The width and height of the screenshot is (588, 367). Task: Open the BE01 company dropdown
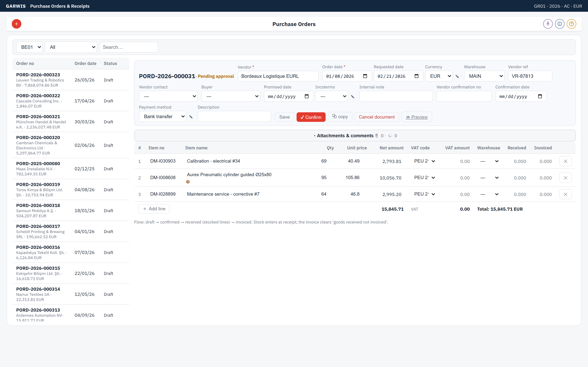pyautogui.click(x=29, y=47)
